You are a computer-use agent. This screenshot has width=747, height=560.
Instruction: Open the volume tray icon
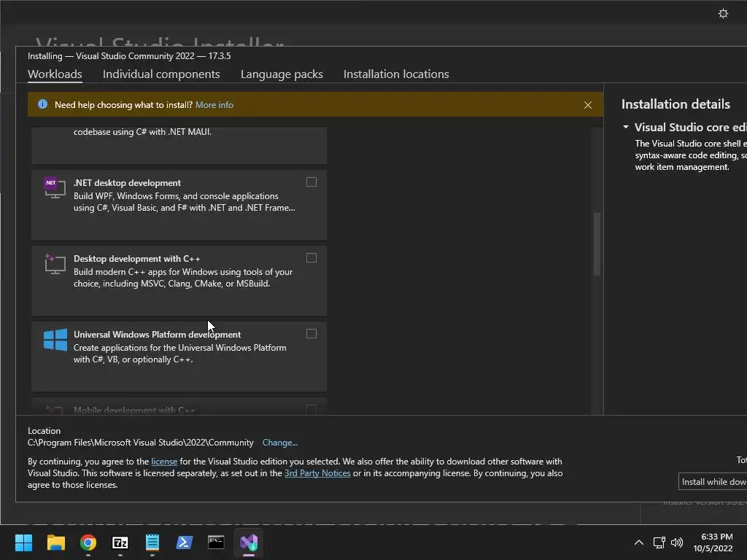coord(676,542)
